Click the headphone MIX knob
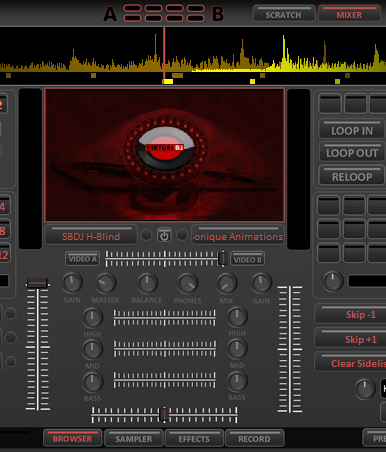 (x=227, y=283)
